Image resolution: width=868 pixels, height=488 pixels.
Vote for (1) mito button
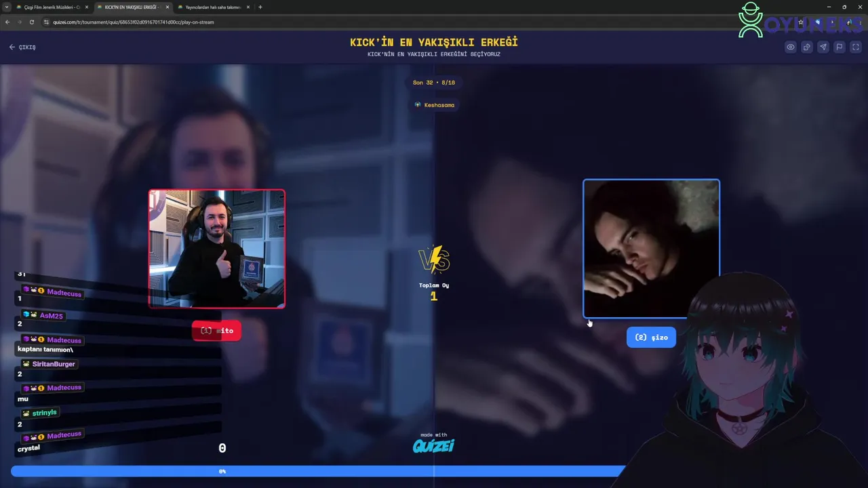(x=217, y=330)
